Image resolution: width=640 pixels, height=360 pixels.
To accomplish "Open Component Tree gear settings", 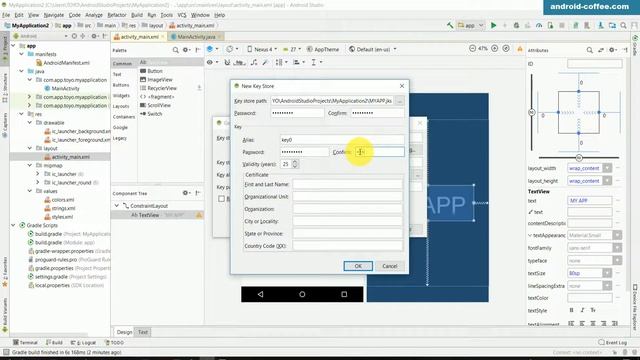I will coord(186,193).
